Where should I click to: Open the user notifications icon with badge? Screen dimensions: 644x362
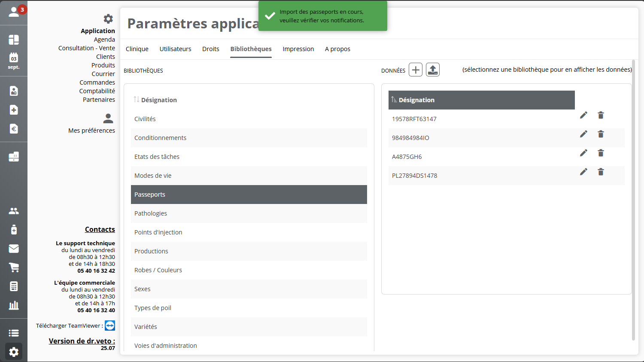point(15,12)
